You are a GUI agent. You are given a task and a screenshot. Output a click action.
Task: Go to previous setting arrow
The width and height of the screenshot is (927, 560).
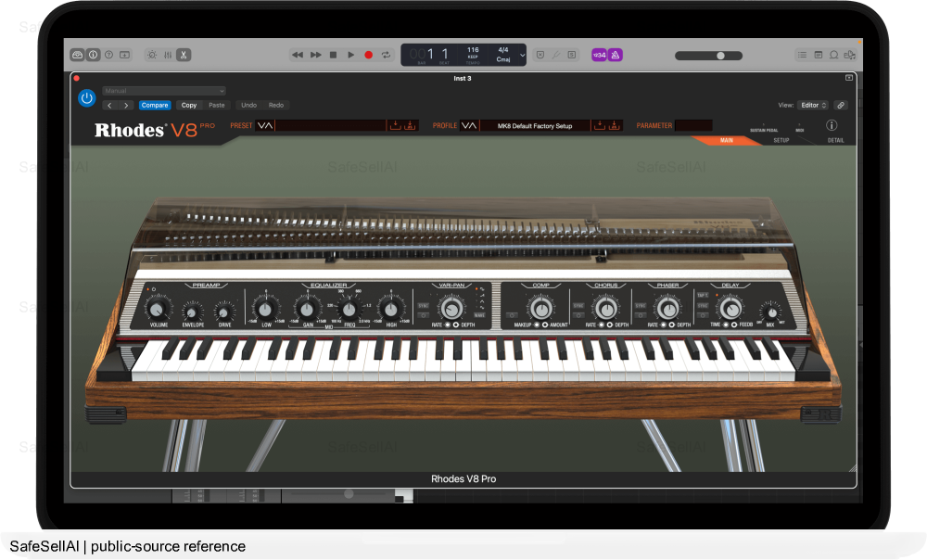(109, 106)
